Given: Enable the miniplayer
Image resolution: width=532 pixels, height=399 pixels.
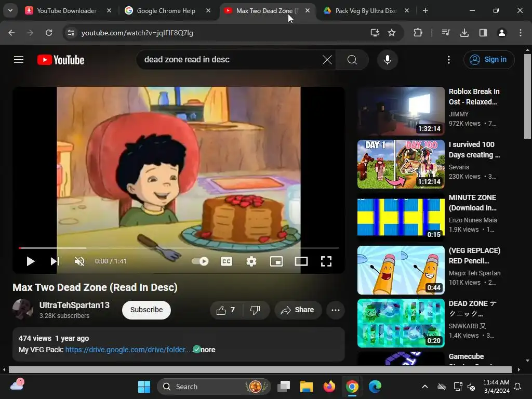Looking at the screenshot, I should [x=276, y=261].
